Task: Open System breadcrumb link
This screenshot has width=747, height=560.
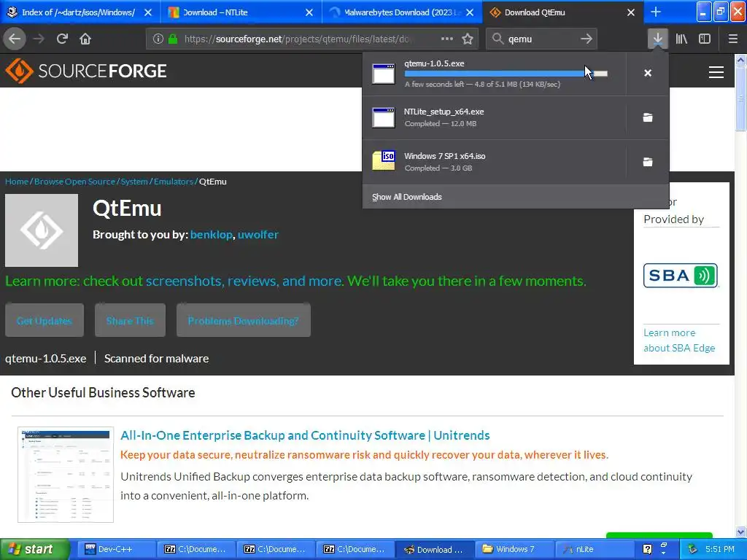Action: (x=134, y=182)
